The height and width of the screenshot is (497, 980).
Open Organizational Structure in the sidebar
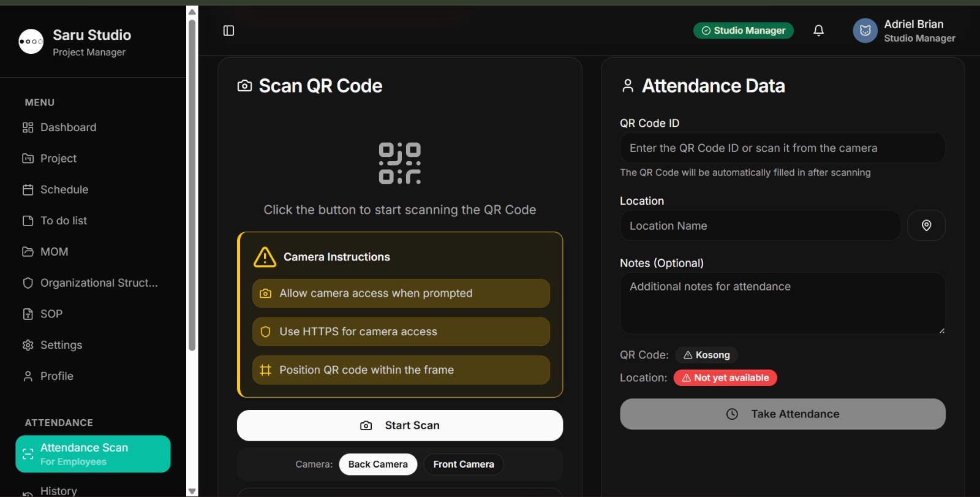point(93,283)
